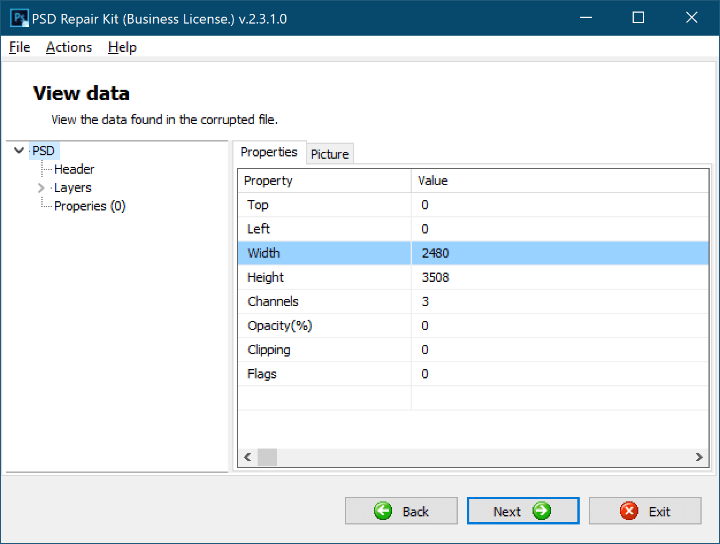Select the Width property row
The height and width of the screenshot is (544, 720).
click(x=473, y=253)
